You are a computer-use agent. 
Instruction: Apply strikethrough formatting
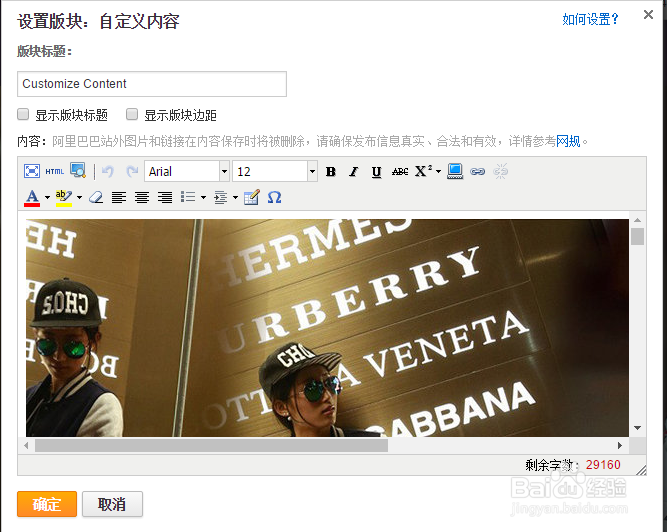(400, 171)
